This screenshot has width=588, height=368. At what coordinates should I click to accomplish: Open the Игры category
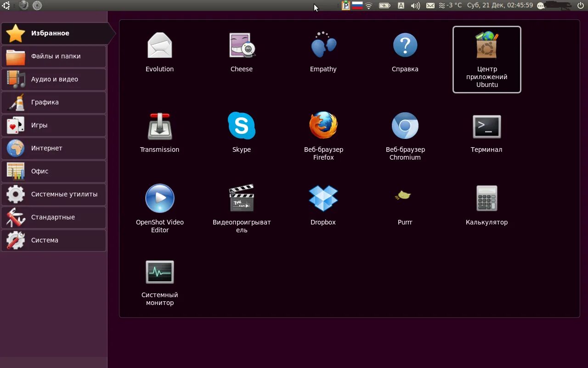(x=54, y=125)
